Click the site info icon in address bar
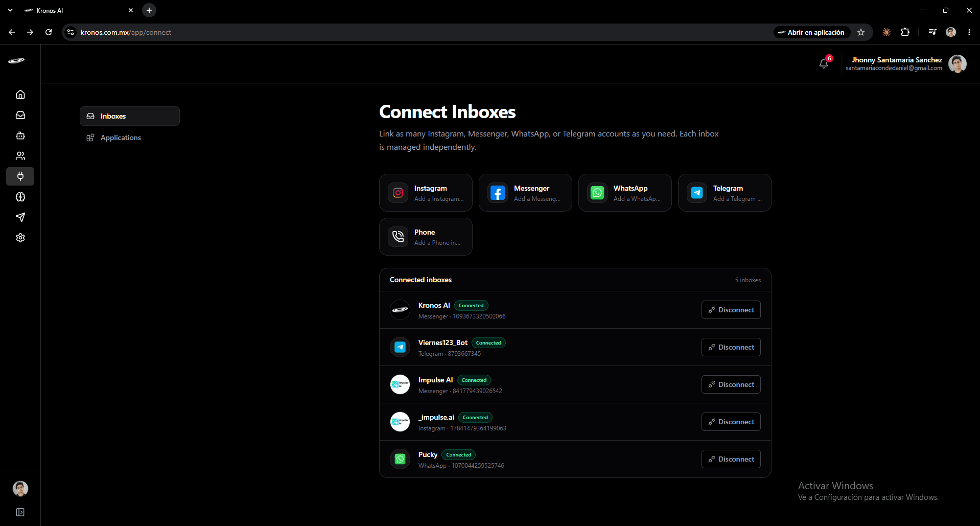 click(71, 32)
